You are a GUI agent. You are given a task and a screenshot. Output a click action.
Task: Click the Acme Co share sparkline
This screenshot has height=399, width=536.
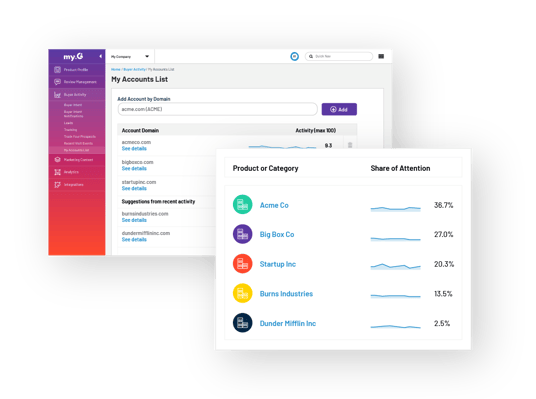coord(396,209)
